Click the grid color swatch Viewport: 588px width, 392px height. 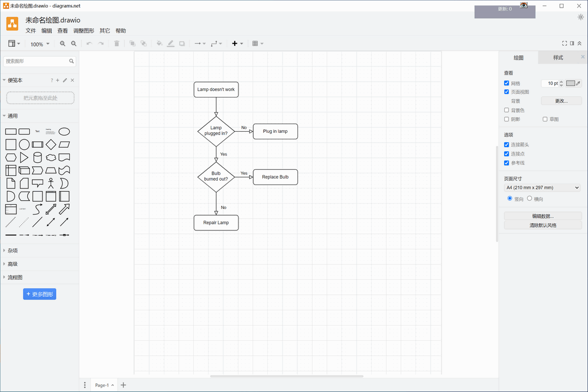(x=571, y=83)
